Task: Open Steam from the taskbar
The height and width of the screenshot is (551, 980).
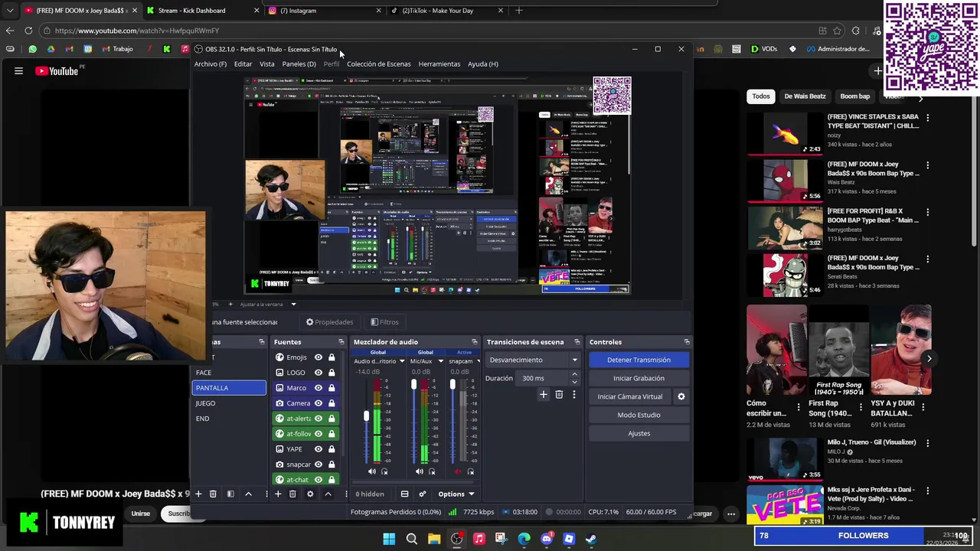Action: [591, 539]
